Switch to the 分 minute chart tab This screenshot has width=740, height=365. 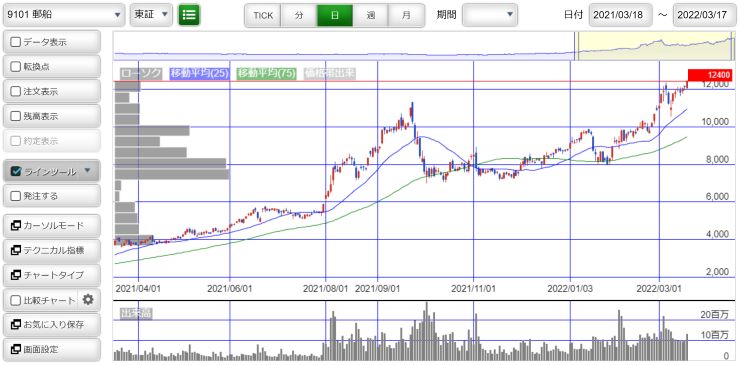tap(299, 15)
